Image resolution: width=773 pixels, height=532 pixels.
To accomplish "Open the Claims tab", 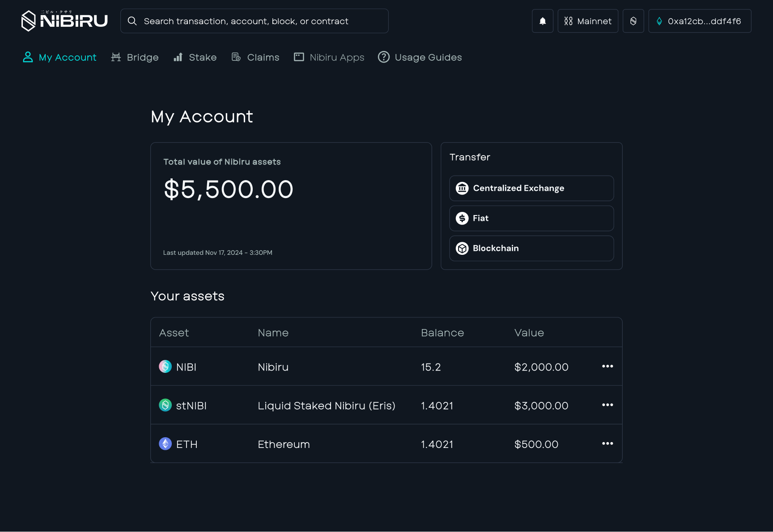I will click(x=255, y=57).
